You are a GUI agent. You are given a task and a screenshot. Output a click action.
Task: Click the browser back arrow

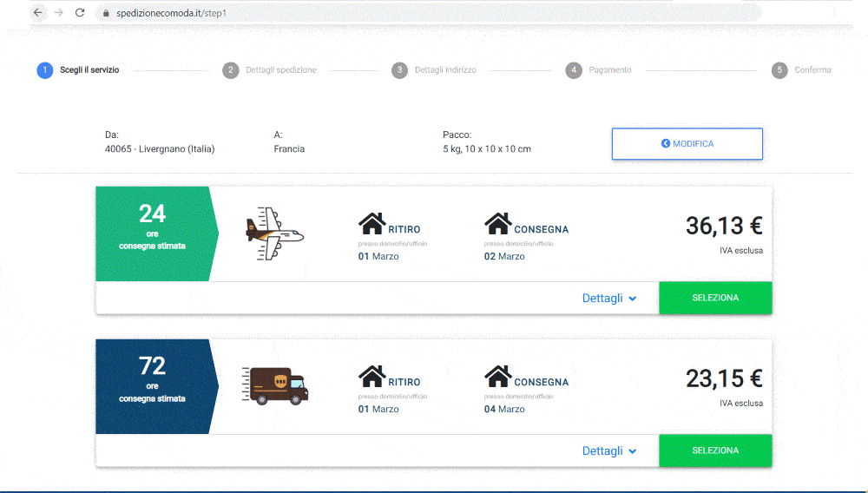click(37, 13)
